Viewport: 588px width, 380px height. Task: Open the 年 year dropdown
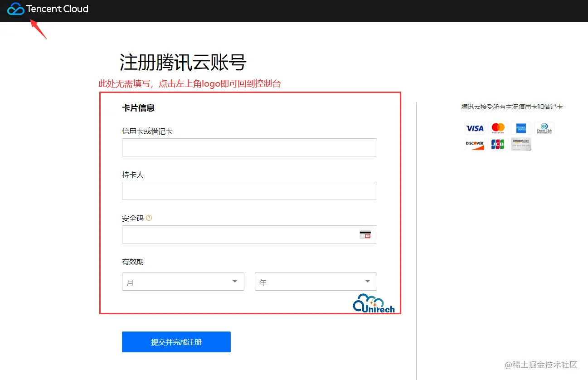pos(316,282)
